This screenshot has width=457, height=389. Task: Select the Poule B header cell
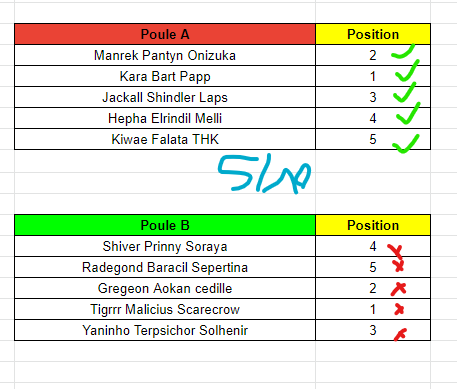point(165,225)
